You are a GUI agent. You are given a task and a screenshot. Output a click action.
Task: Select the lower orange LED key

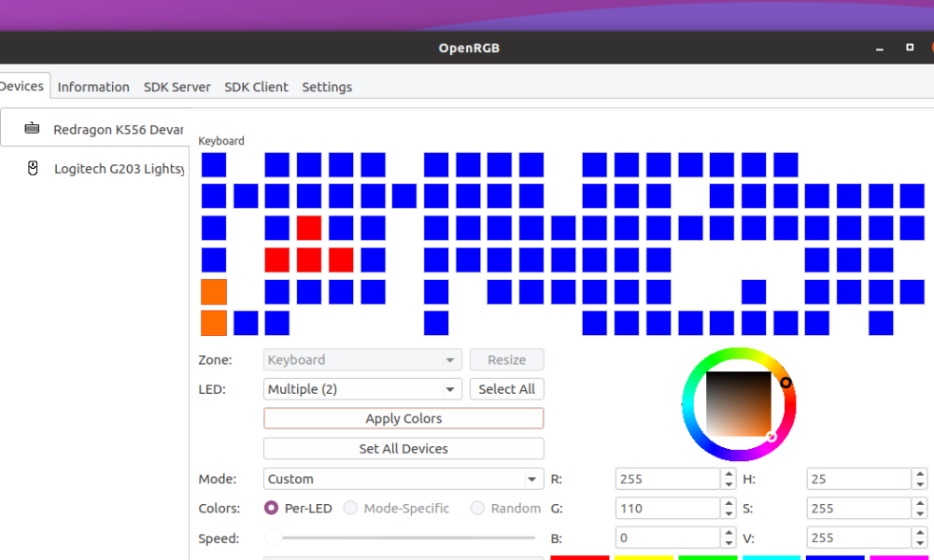(214, 323)
